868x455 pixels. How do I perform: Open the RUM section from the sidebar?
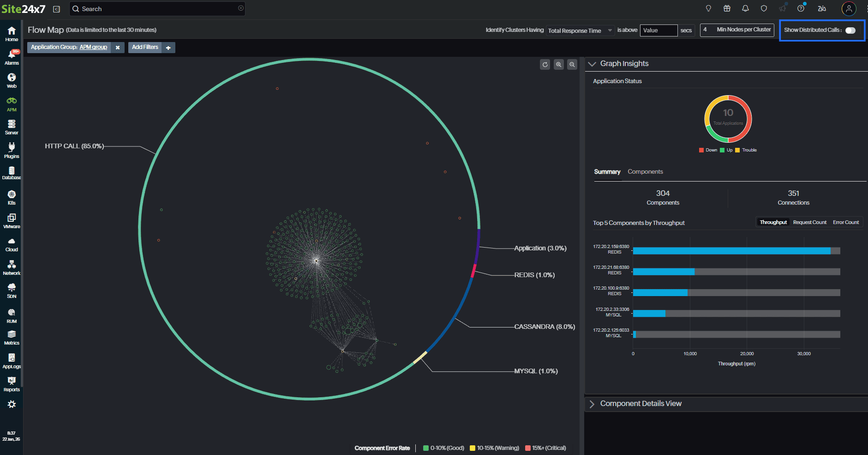point(11,313)
